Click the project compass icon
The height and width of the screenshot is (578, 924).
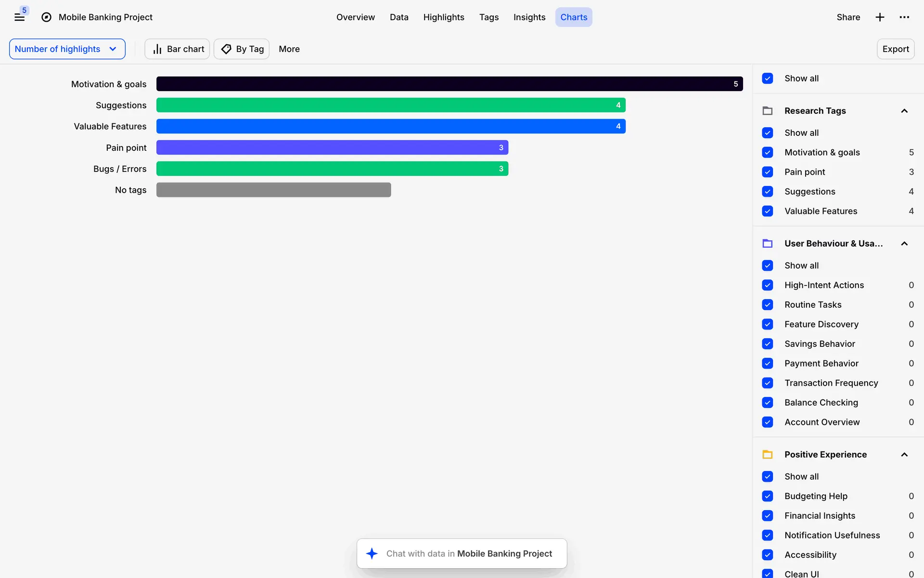point(46,17)
